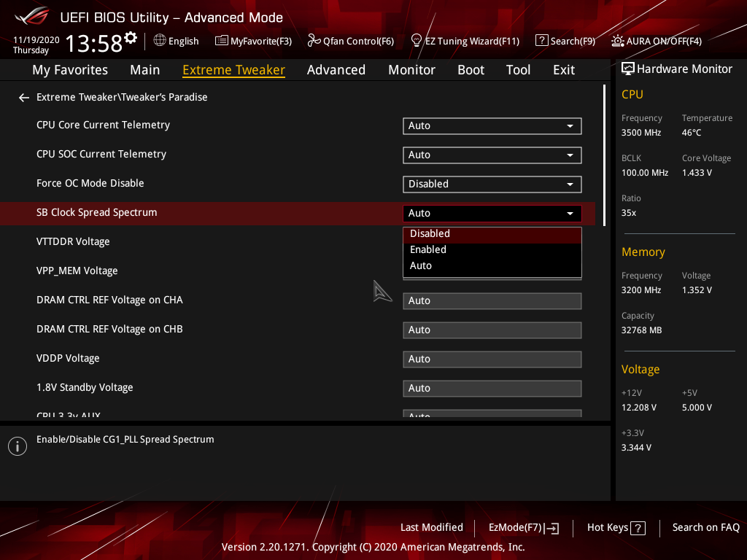Open MyFavorite settings
This screenshot has width=747, height=560.
(253, 41)
